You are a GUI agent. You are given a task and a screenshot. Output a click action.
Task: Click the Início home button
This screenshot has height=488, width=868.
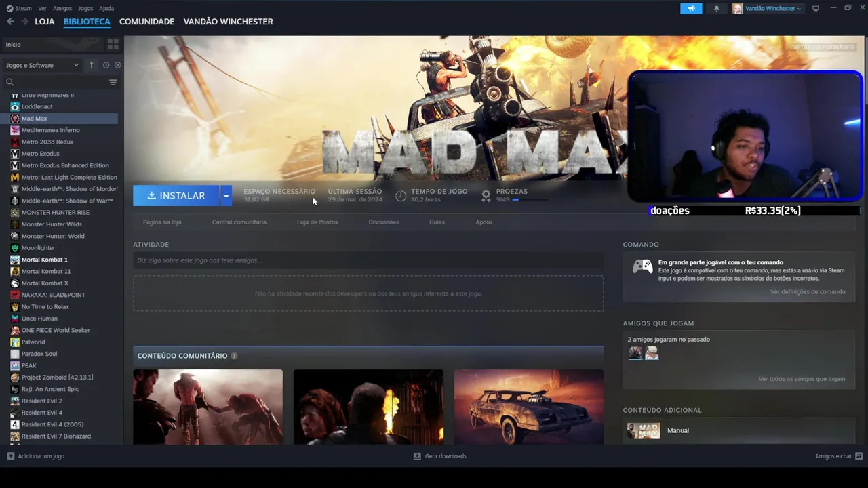pos(53,44)
